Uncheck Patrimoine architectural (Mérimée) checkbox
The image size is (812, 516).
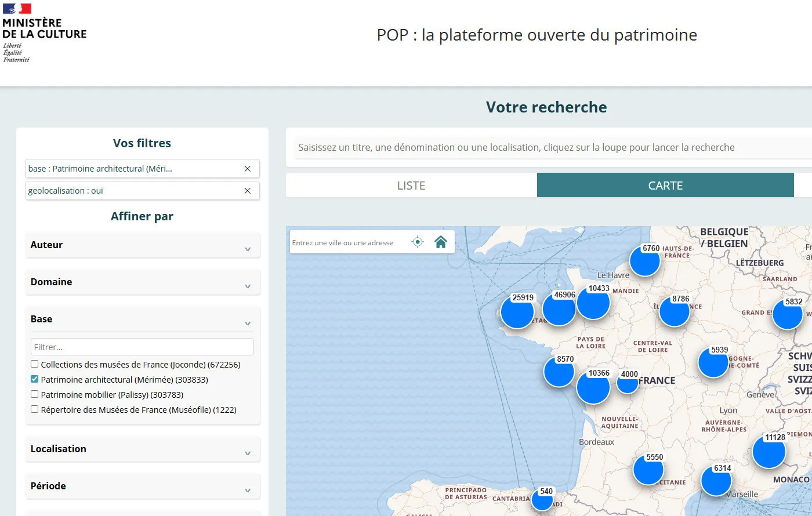35,379
